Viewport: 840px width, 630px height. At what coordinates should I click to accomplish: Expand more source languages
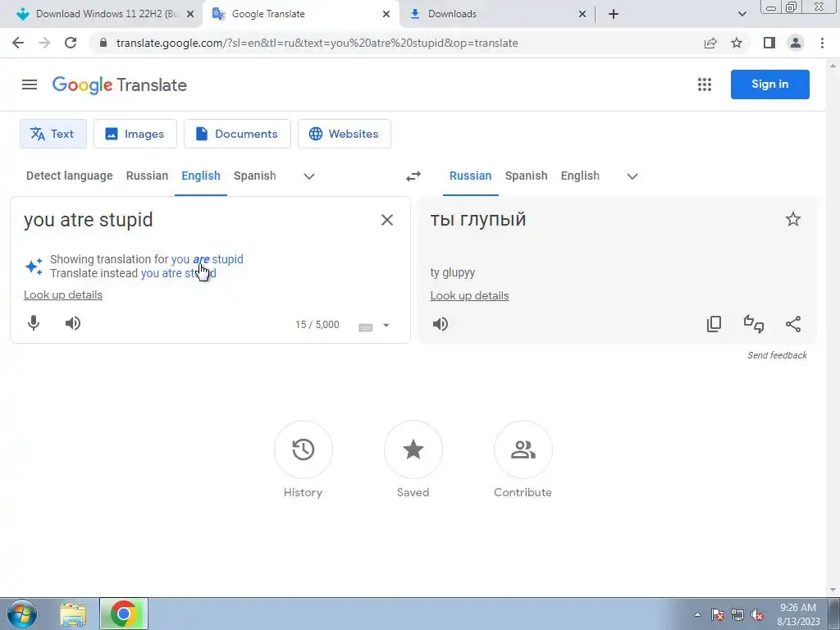click(x=309, y=176)
